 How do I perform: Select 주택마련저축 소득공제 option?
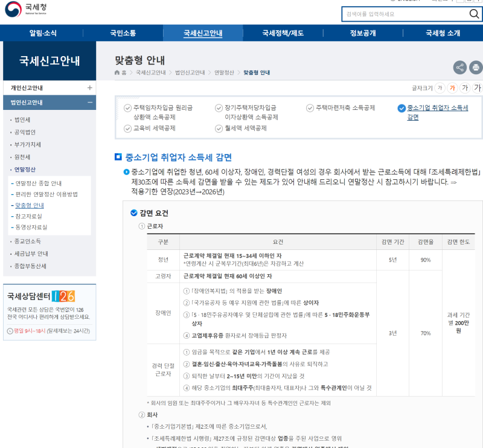(x=341, y=108)
